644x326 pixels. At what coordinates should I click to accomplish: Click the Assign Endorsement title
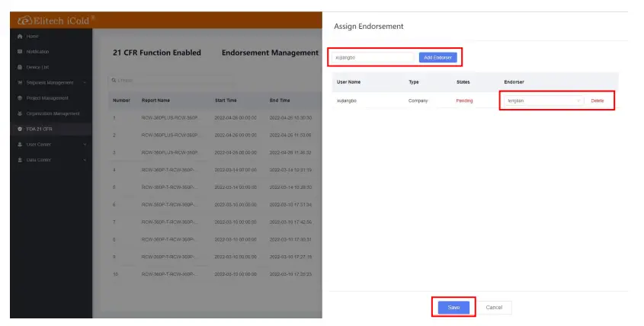click(368, 26)
